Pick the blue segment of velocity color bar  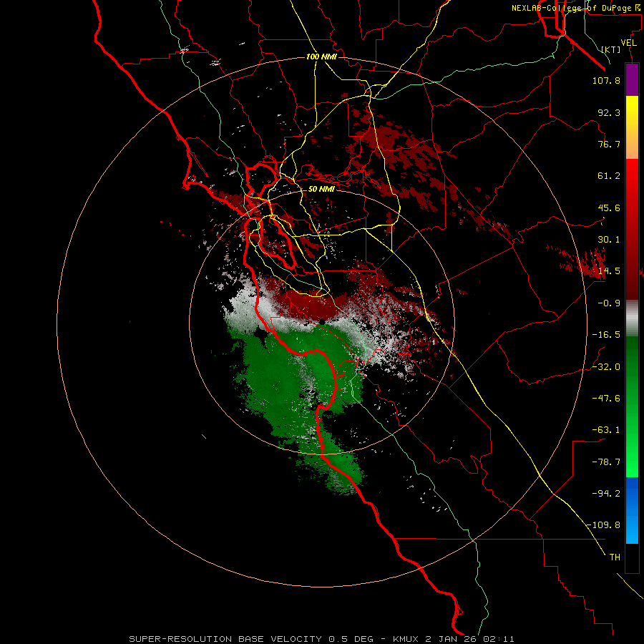click(632, 510)
